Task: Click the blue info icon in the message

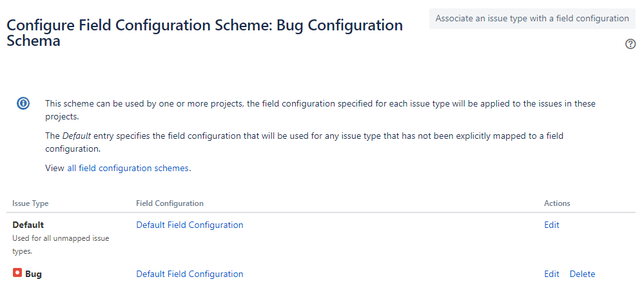Action: point(23,103)
